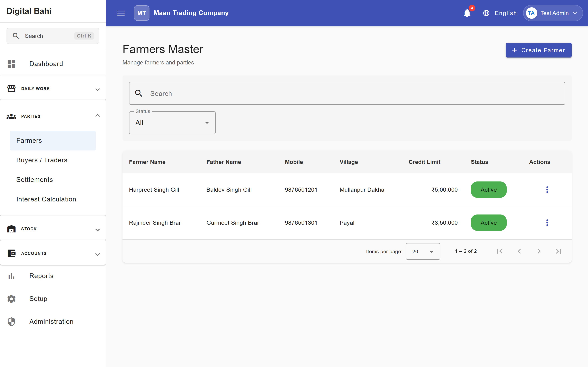Open actions menu for Rajinder Singh Brar
The image size is (588, 367).
[x=547, y=223]
